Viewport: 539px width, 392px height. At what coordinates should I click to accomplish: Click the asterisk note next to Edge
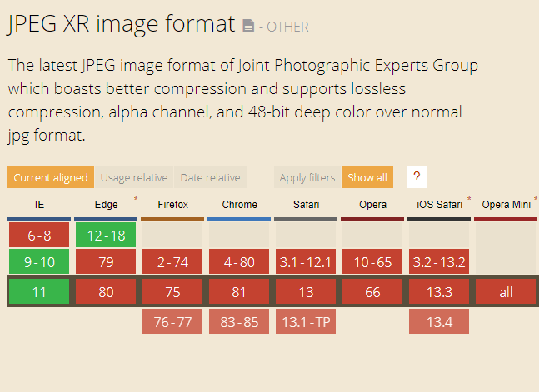[x=136, y=200]
